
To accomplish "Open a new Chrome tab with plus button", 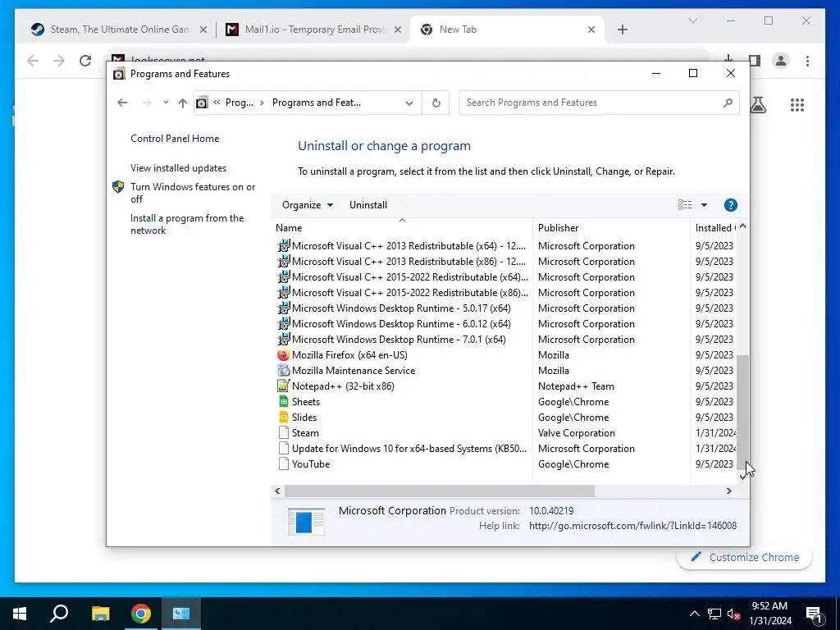I will pyautogui.click(x=622, y=30).
